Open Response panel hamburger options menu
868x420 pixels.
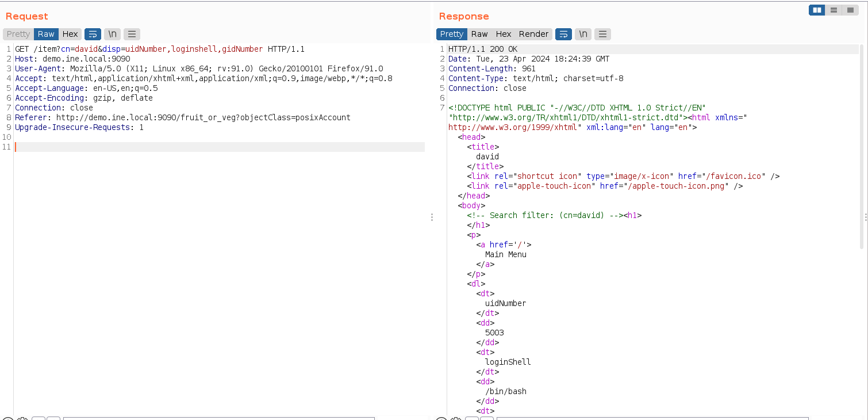[602, 34]
